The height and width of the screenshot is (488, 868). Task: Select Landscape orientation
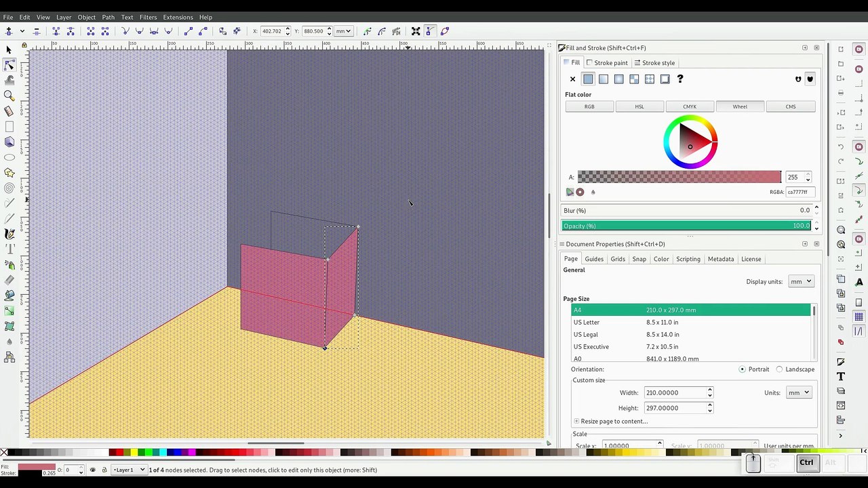(795, 369)
